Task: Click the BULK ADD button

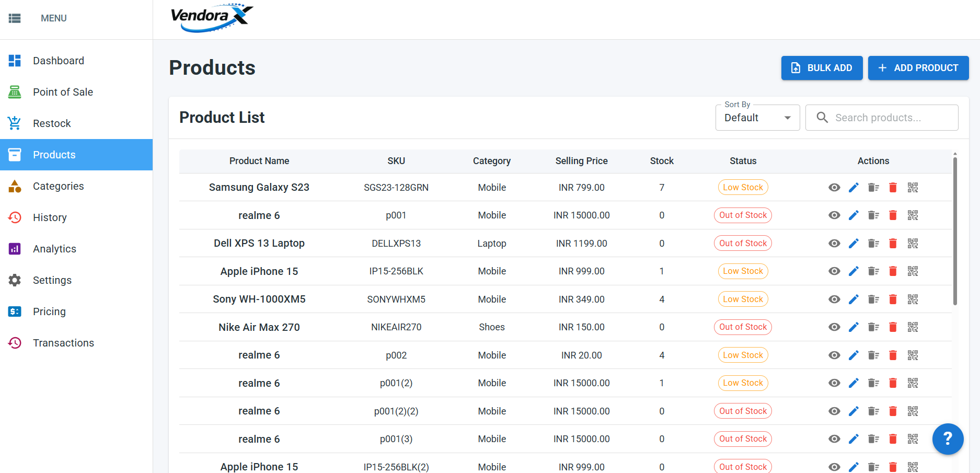Action: [x=822, y=68]
